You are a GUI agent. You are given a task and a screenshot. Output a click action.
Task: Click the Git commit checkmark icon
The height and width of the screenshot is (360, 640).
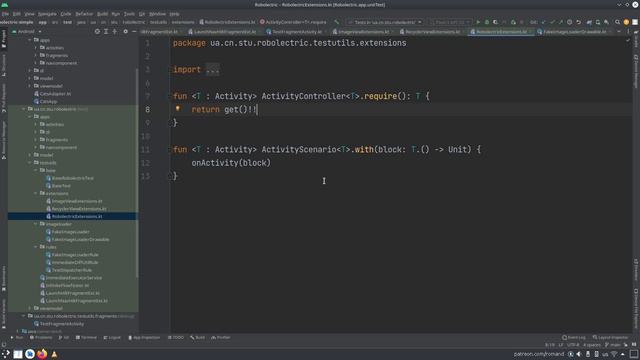click(552, 22)
